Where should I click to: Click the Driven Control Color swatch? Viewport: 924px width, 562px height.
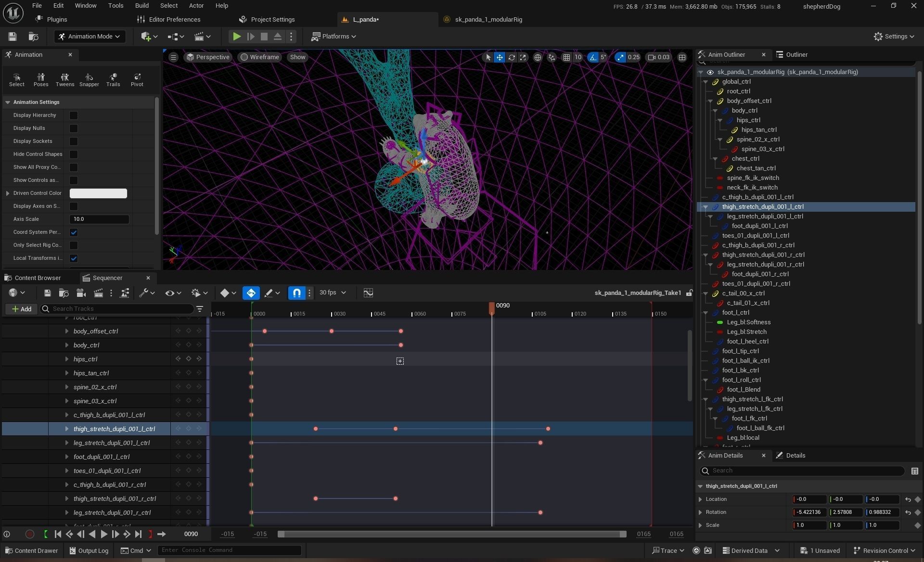point(98,193)
